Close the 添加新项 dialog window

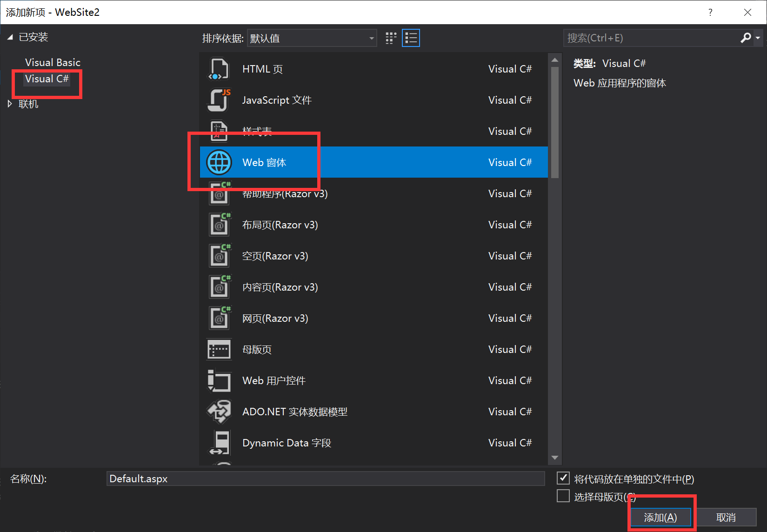(x=747, y=12)
